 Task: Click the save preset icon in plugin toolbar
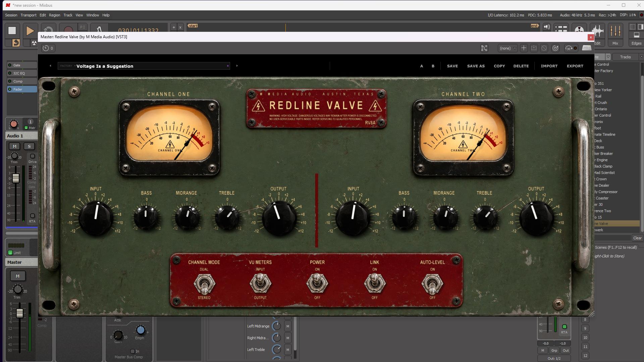coord(534,48)
